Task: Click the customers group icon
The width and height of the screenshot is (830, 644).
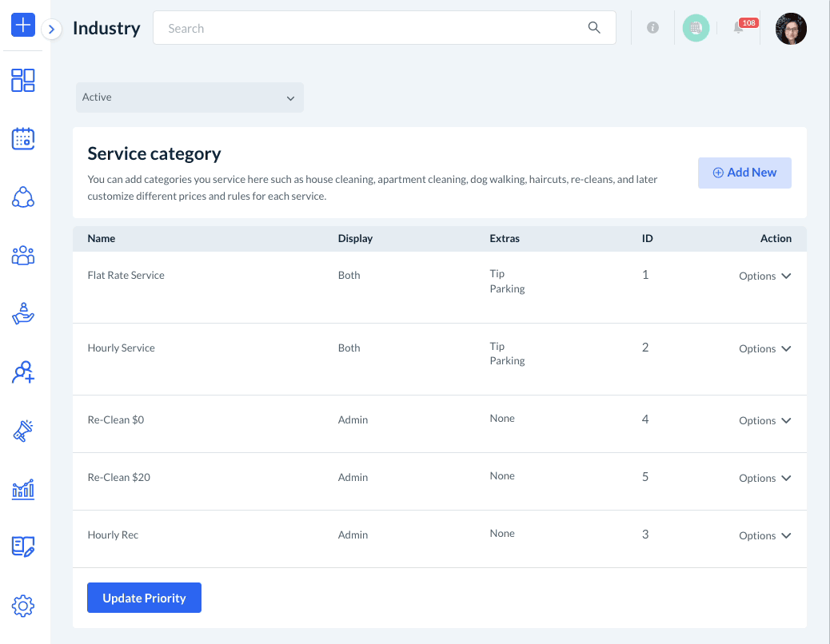Action: (23, 256)
